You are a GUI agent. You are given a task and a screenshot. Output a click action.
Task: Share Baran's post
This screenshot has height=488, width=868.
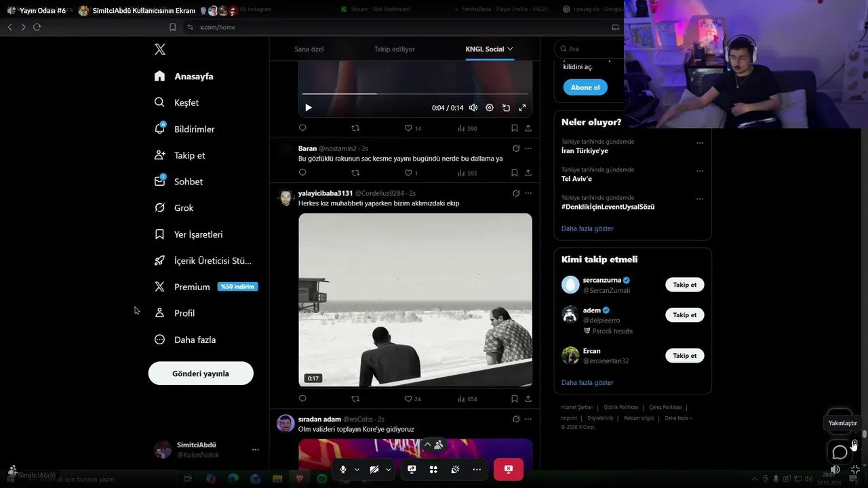coord(528,173)
